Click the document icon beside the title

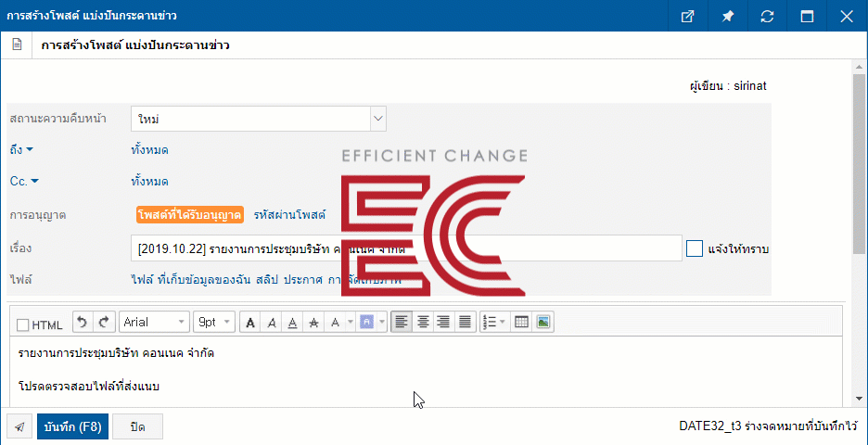[x=18, y=45]
